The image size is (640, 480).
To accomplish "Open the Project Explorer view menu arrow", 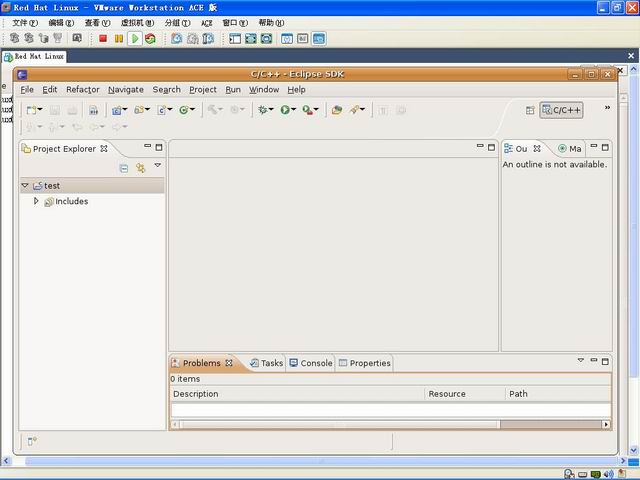I will click(x=158, y=165).
